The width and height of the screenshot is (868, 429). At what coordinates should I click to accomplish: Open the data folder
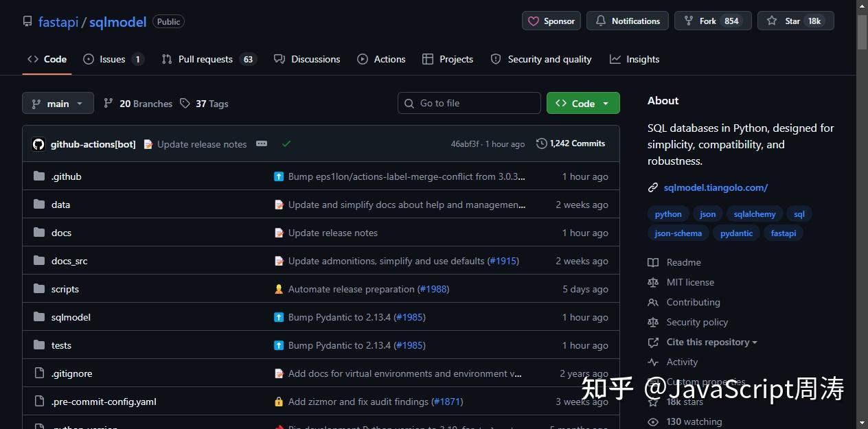point(60,205)
